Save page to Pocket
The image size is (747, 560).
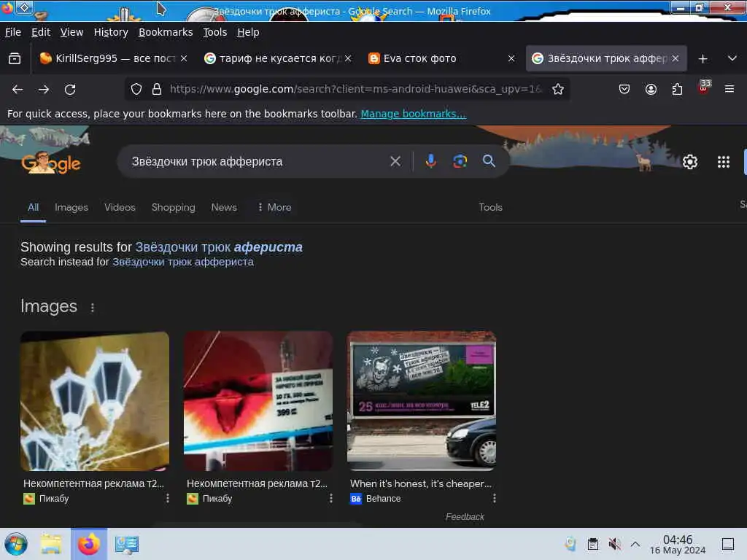point(624,89)
